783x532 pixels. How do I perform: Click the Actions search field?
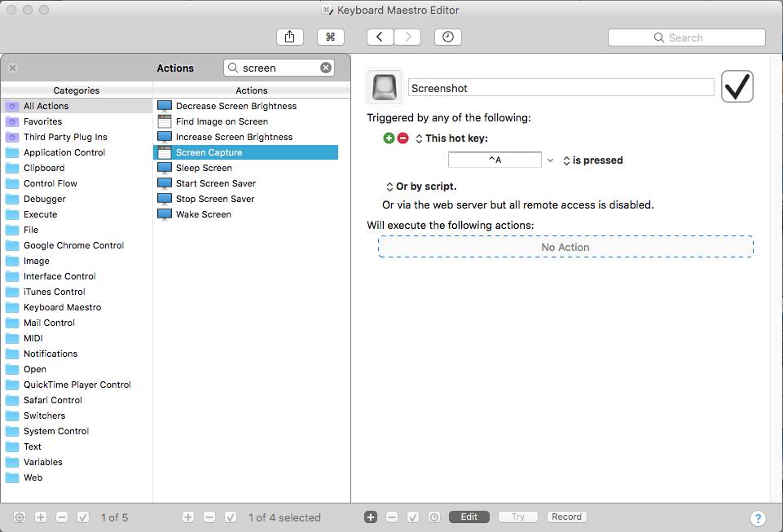[x=279, y=68]
